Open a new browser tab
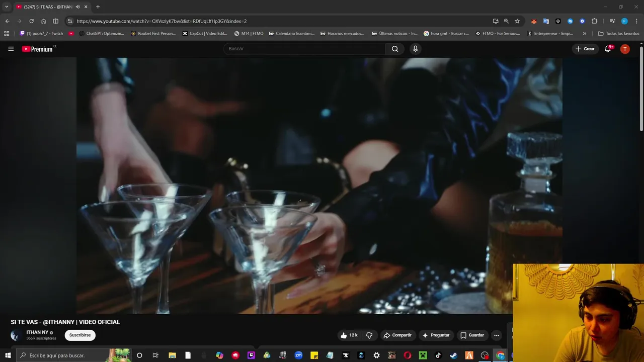The height and width of the screenshot is (362, 644). tap(98, 7)
